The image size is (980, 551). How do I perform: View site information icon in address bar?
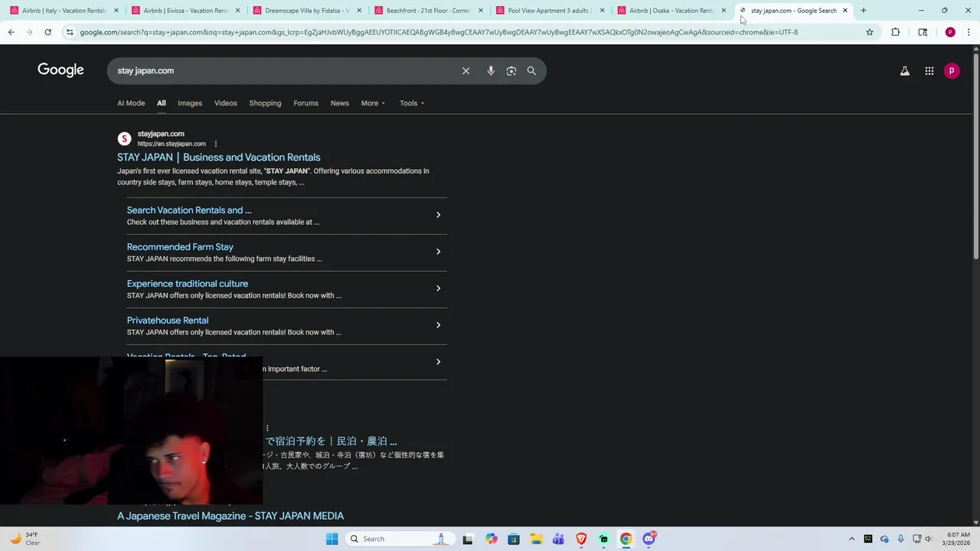tap(70, 32)
